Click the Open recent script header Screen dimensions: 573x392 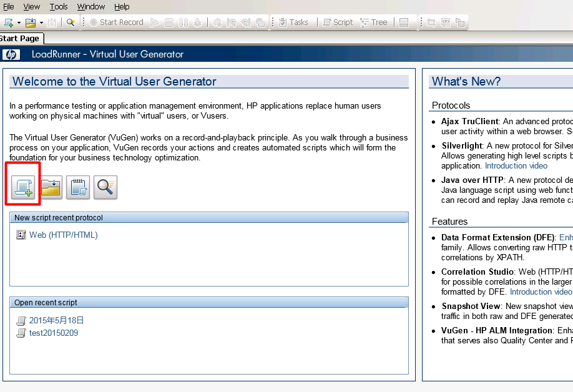click(x=208, y=303)
